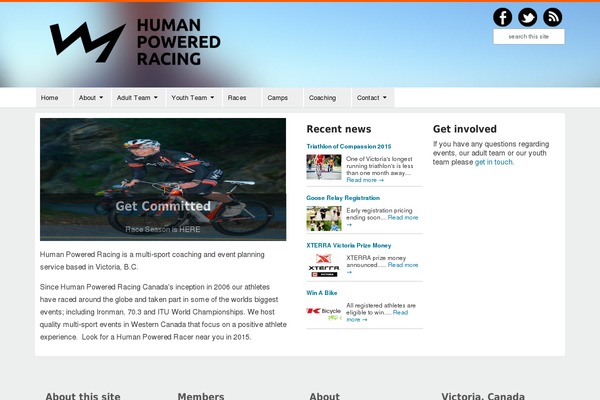Viewport: 600px width, 400px height.
Task: Expand the Youth Team dropdown menu
Action: tap(194, 98)
